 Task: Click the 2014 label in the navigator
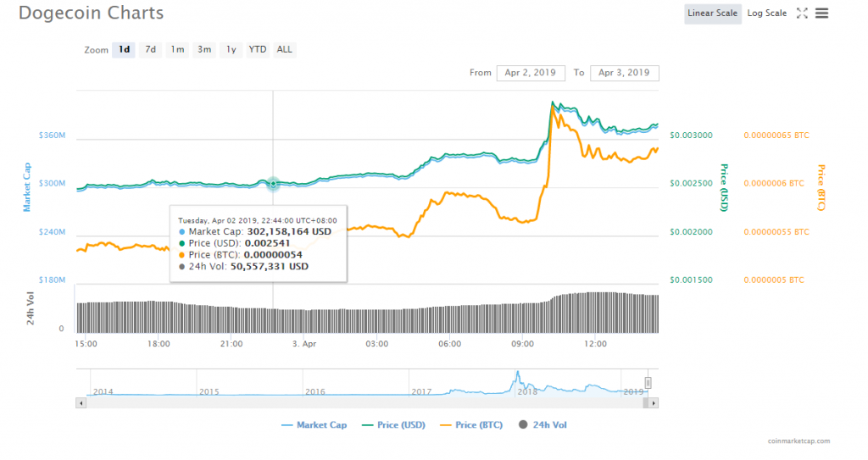click(x=103, y=392)
